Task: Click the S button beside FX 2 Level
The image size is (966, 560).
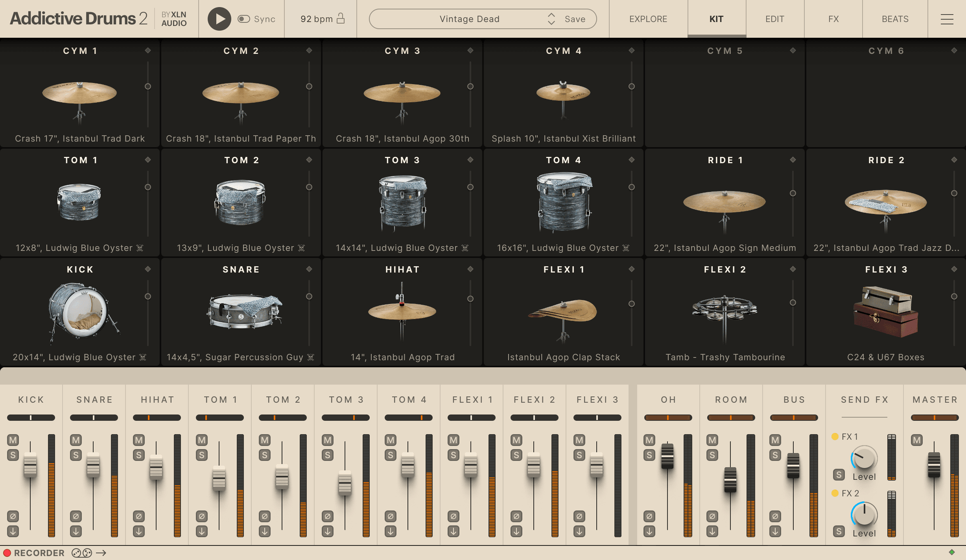Action: pos(839,531)
